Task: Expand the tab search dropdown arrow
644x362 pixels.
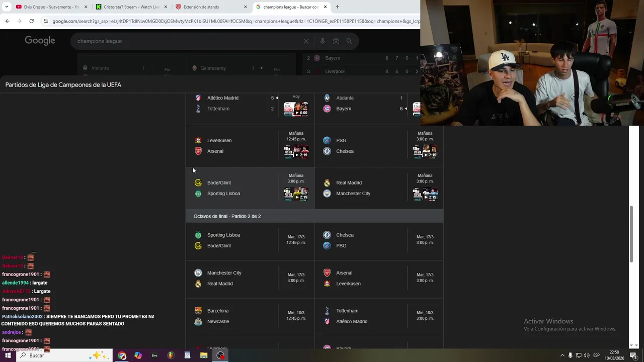Action: [x=6, y=7]
